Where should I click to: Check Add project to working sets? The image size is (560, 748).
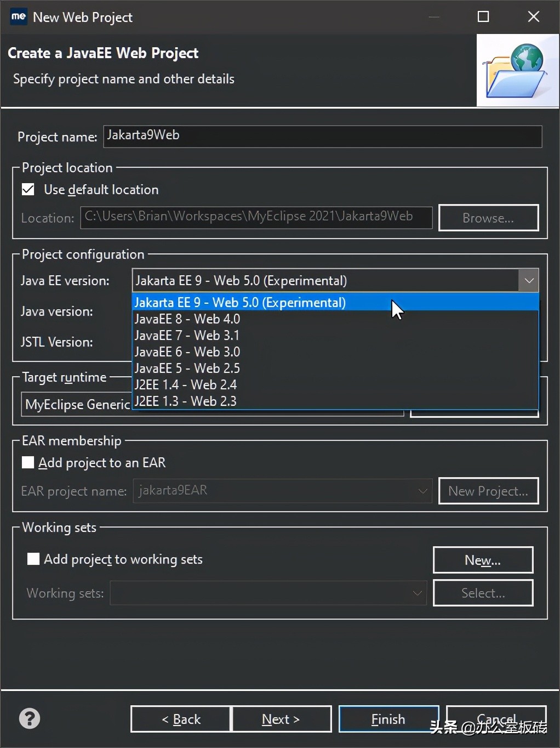[x=33, y=559]
